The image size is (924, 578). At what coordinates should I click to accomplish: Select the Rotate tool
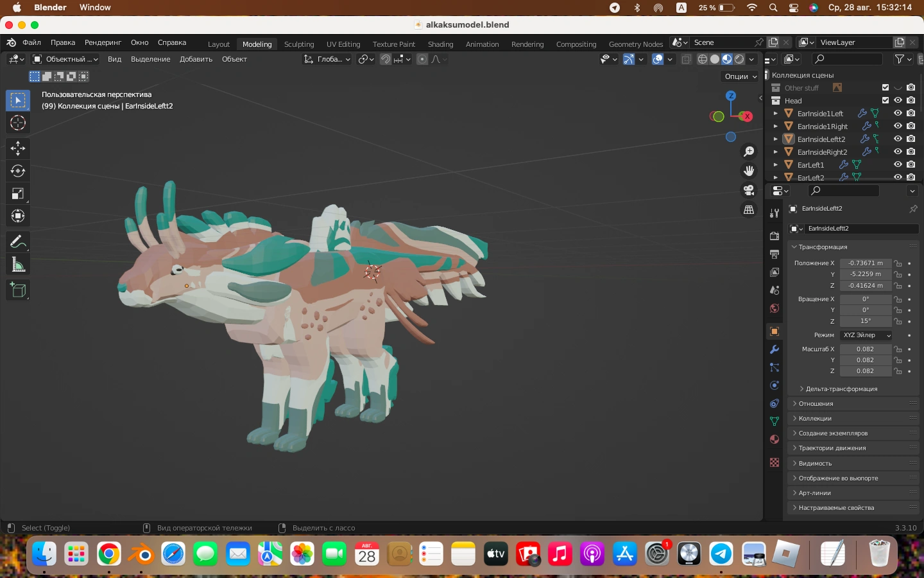pos(17,171)
